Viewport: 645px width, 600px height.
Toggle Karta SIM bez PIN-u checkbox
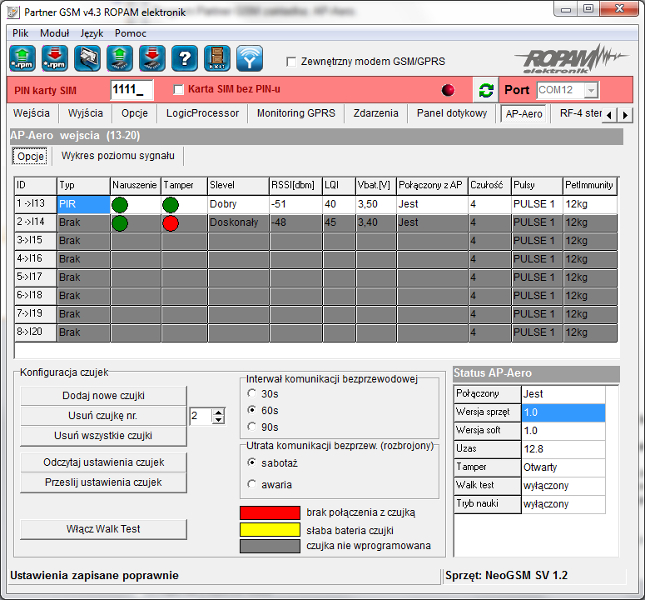(x=179, y=90)
